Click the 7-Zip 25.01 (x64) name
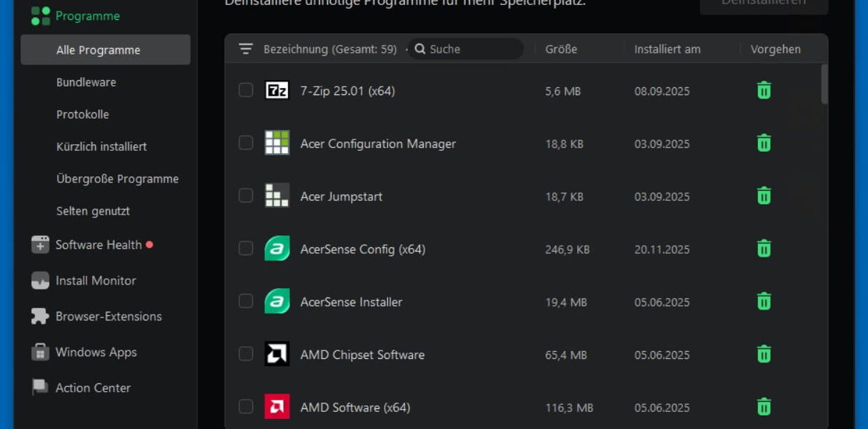This screenshot has height=429, width=868. 347,91
